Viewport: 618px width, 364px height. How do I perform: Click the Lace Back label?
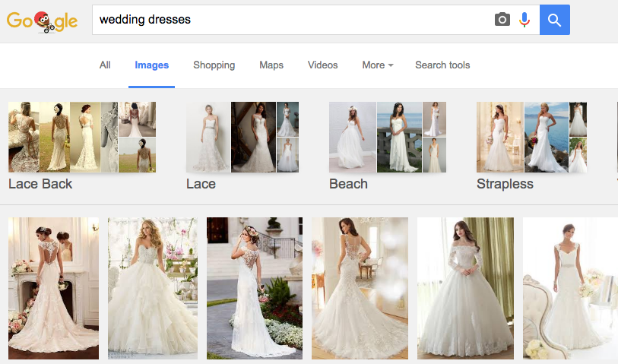click(x=40, y=184)
